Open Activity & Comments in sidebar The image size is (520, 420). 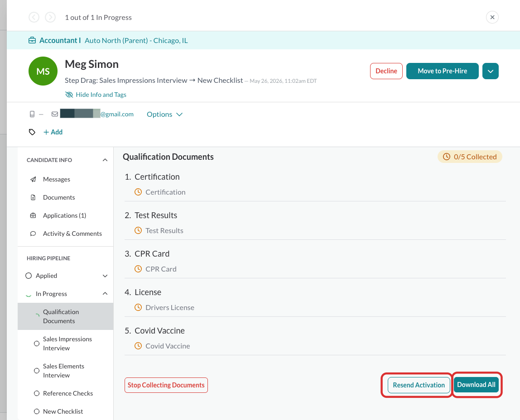(72, 234)
